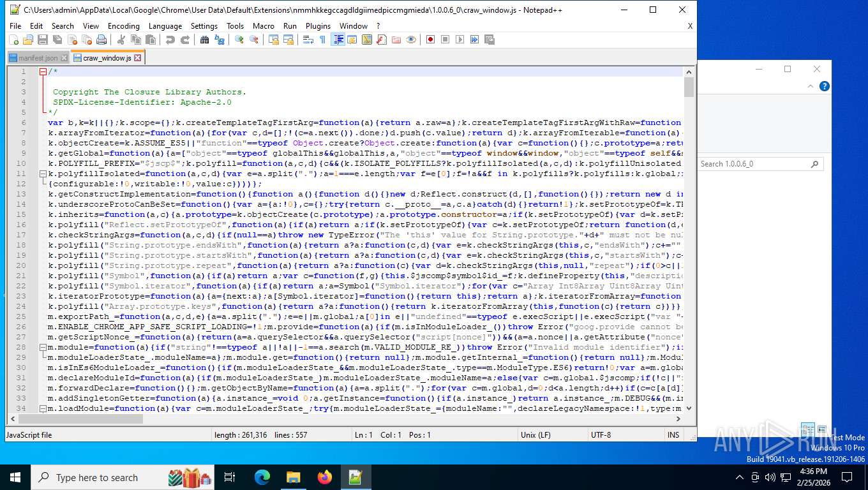Click the Save toolbar icon

click(x=43, y=40)
